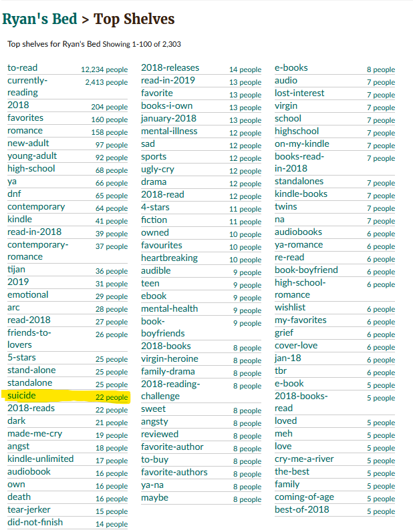The height and width of the screenshot is (532, 413).
Task: Select the 2018-reads shelf
Action: 31,408
